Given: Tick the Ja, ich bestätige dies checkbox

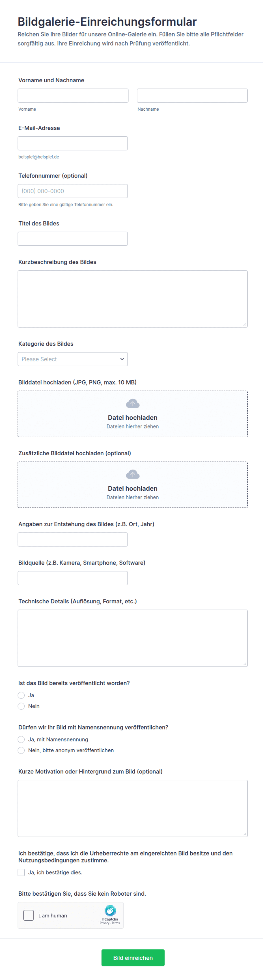Looking at the screenshot, I should coord(21,872).
